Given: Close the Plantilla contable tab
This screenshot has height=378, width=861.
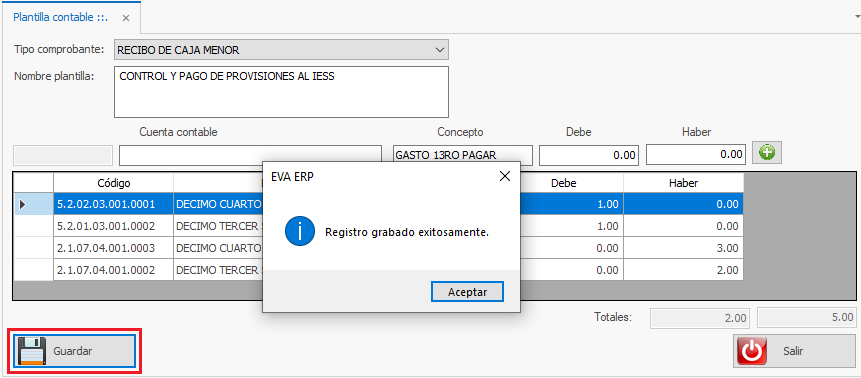Looking at the screenshot, I should pyautogui.click(x=126, y=18).
